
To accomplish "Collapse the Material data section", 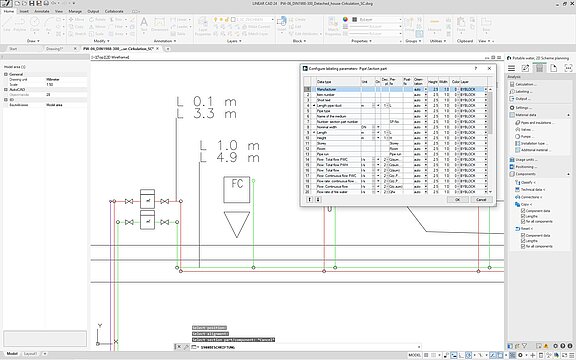I will pos(568,115).
